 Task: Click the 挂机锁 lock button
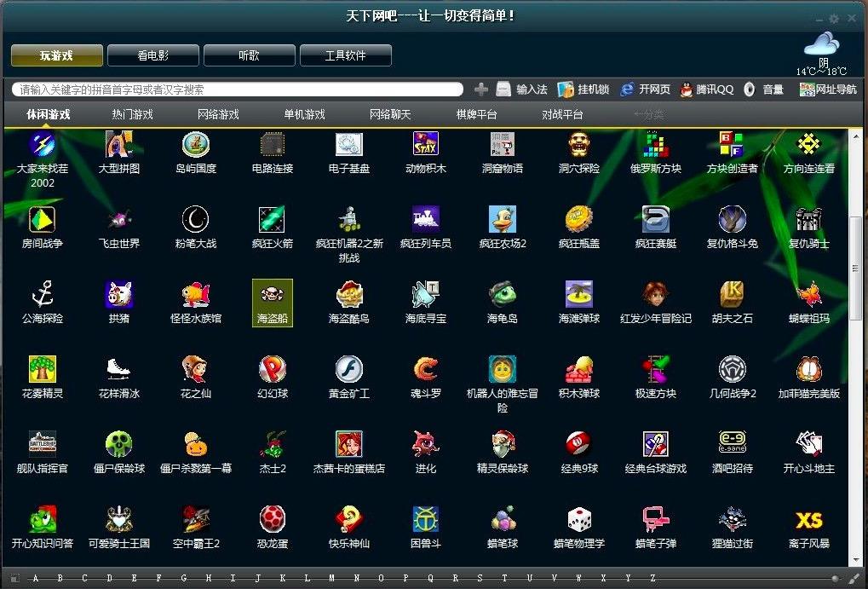pos(583,90)
